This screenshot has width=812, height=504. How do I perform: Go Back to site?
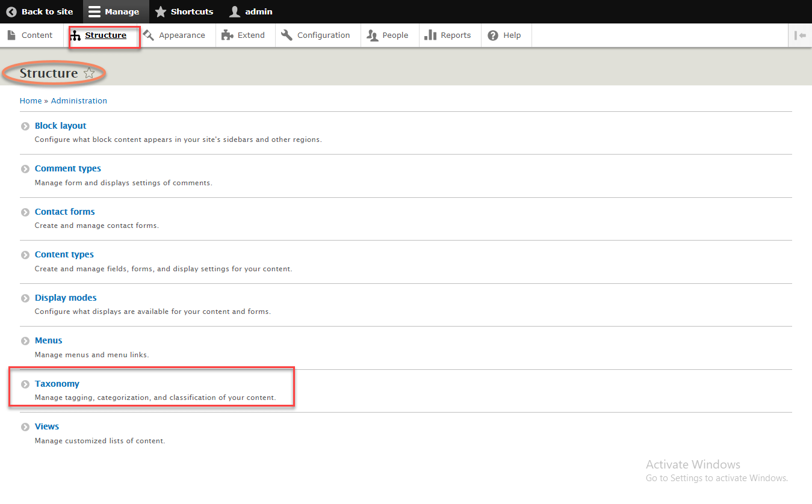coord(40,11)
